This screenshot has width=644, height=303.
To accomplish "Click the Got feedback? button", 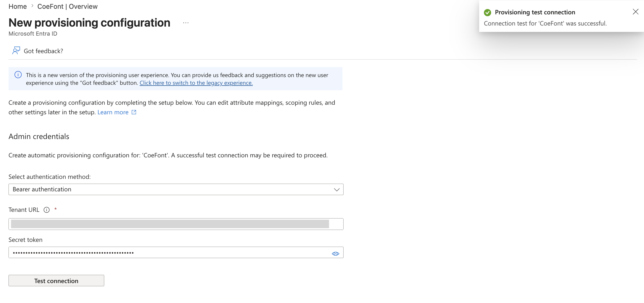I will coord(37,51).
